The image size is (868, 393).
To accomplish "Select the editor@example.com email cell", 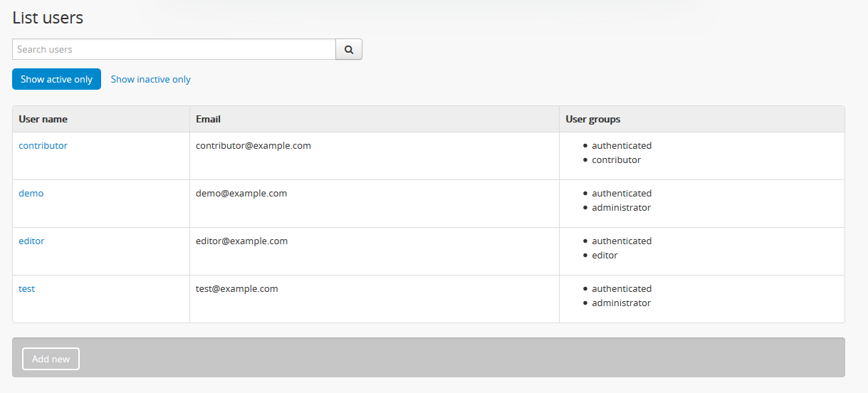I will (x=241, y=241).
